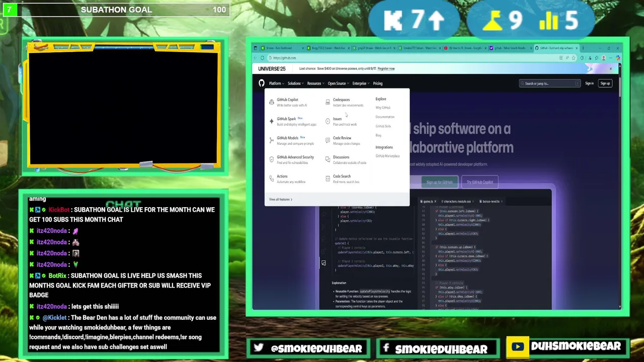Screen dimensions: 644x362
Task: Click the browser refresh icon
Action: tap(262, 58)
